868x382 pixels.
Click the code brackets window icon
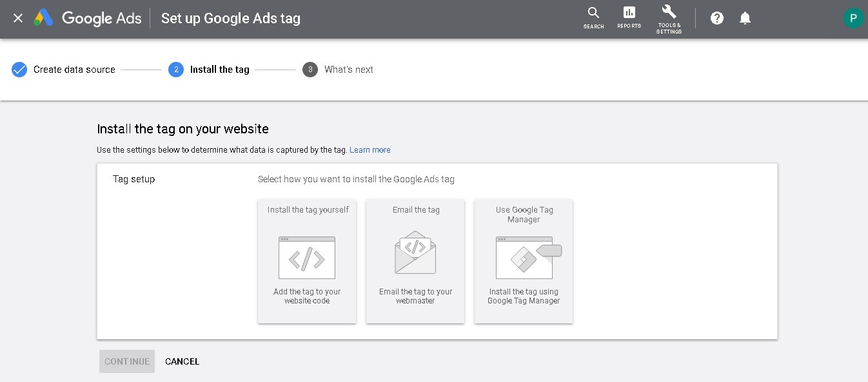coord(307,258)
